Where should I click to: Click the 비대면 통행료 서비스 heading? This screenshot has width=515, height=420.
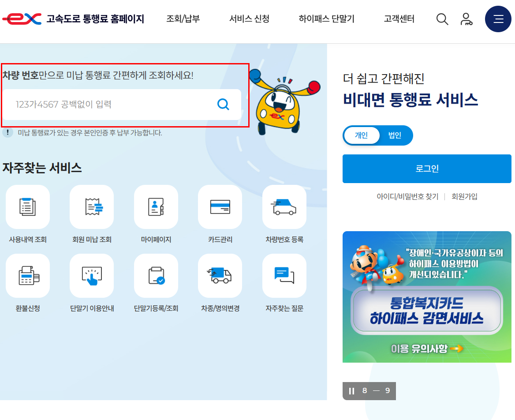(x=411, y=100)
